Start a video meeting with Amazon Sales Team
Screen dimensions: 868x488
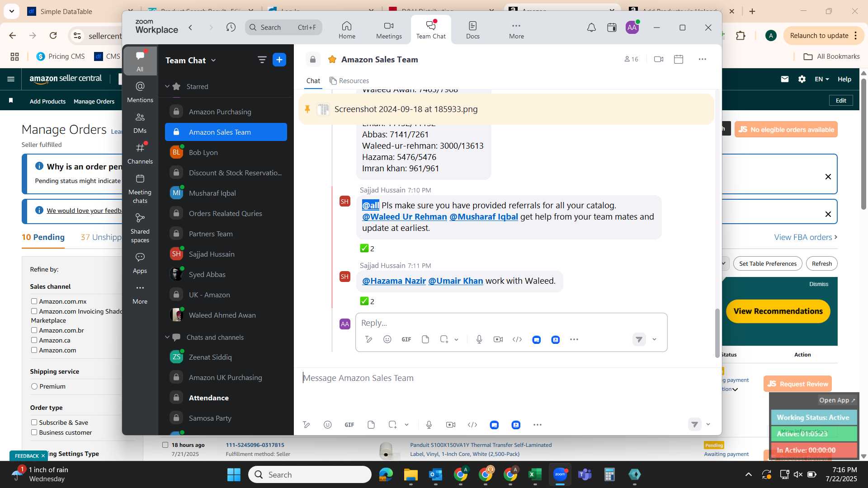(x=659, y=59)
